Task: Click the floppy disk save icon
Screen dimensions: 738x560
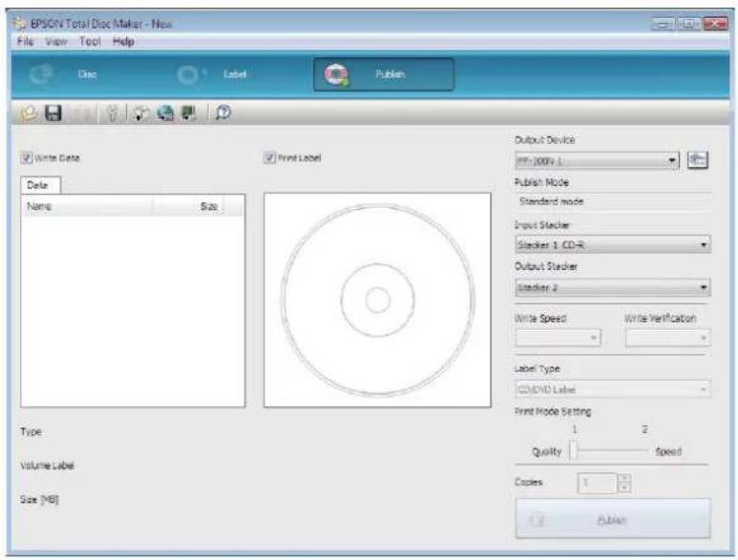Action: 53,114
